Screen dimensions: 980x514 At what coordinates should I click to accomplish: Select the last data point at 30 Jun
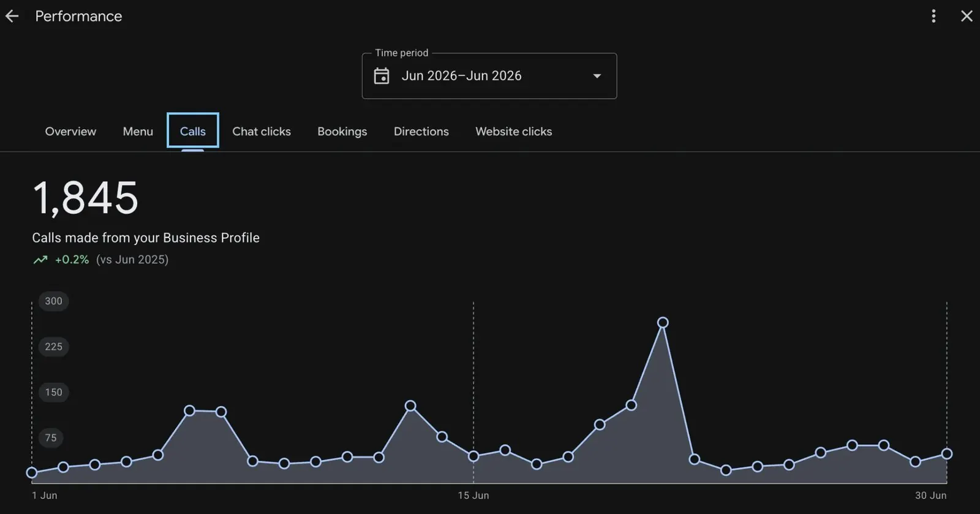pyautogui.click(x=947, y=454)
